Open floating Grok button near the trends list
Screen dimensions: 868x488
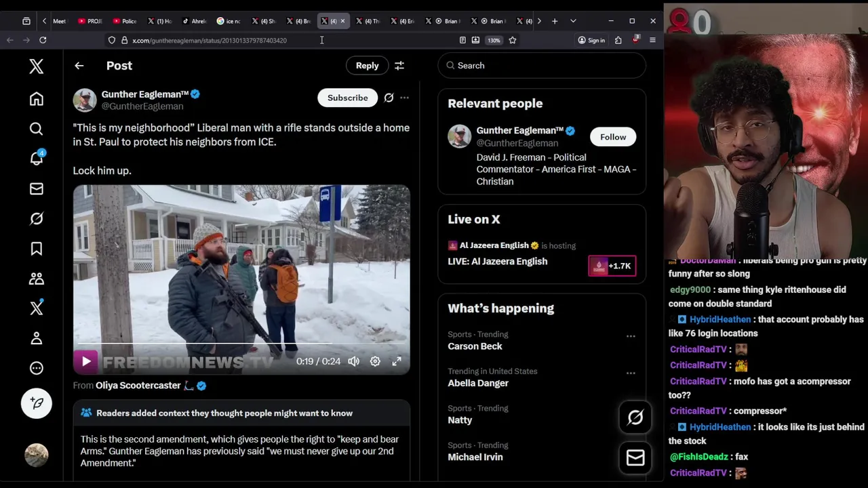(x=635, y=418)
